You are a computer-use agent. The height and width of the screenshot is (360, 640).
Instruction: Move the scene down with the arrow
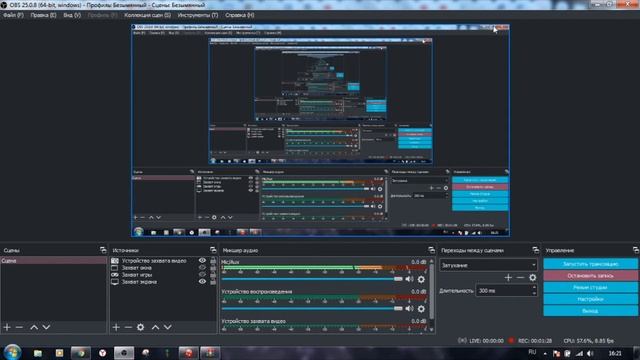(x=46, y=327)
